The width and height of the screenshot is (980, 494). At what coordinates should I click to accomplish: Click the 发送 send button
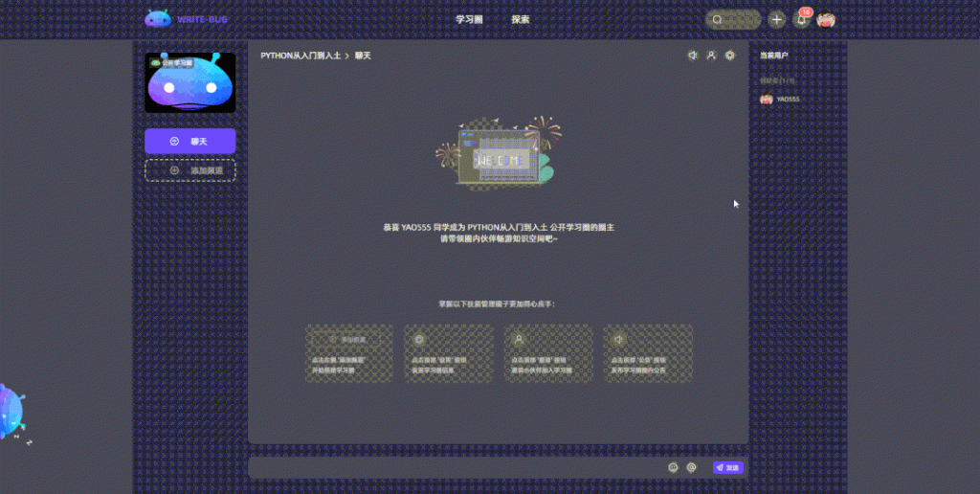click(x=728, y=467)
